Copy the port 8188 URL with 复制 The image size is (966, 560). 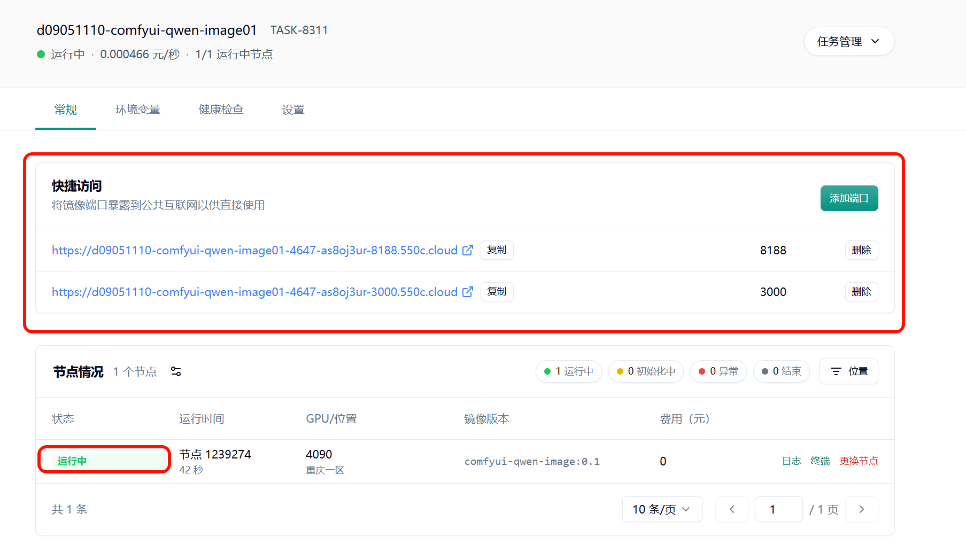[497, 250]
